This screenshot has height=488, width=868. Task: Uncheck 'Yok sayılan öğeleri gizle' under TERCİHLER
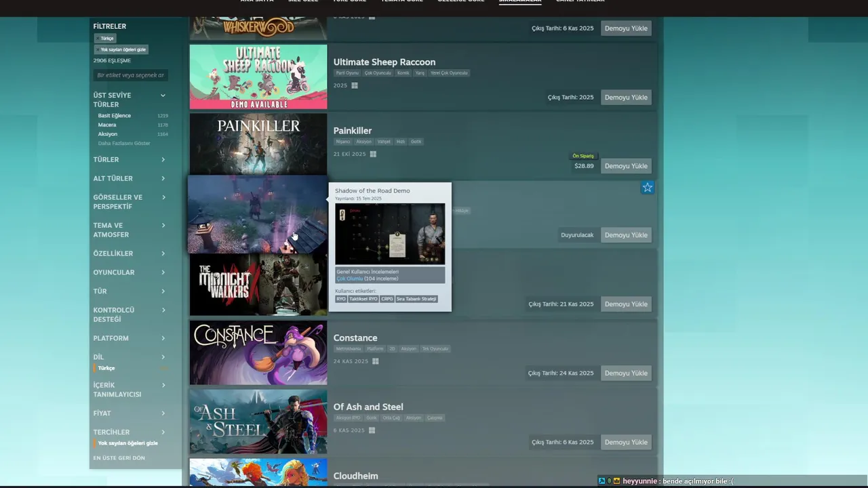click(x=128, y=443)
